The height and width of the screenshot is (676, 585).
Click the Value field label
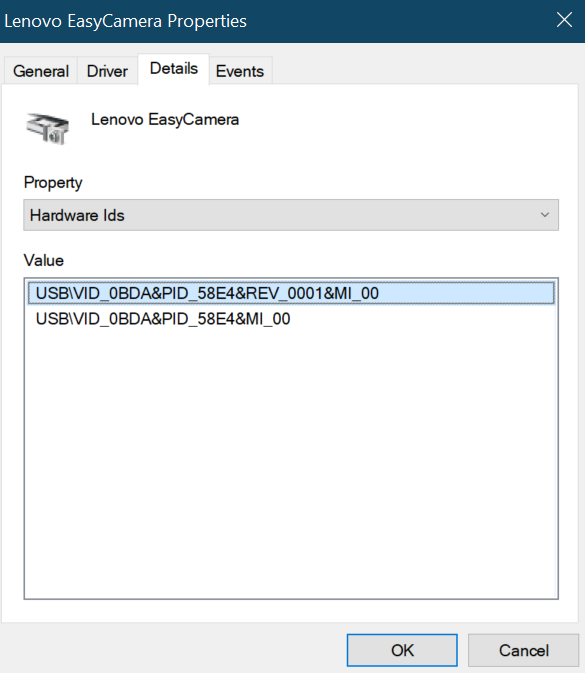44,260
